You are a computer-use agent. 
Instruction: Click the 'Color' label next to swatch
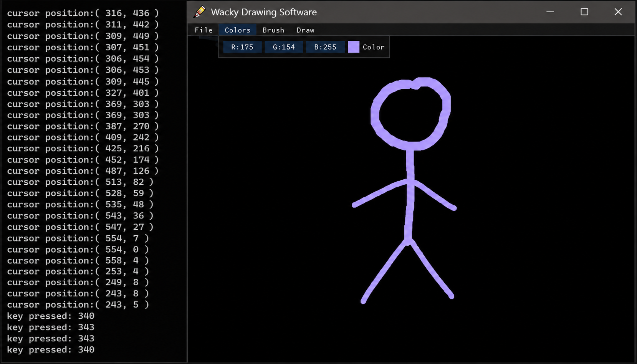(x=374, y=47)
